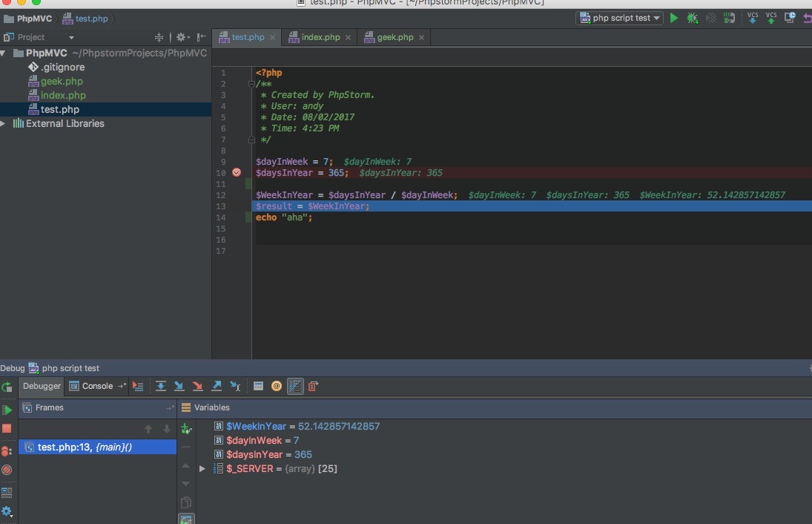Restore layout in Debug panel

pyautogui.click(x=7, y=492)
